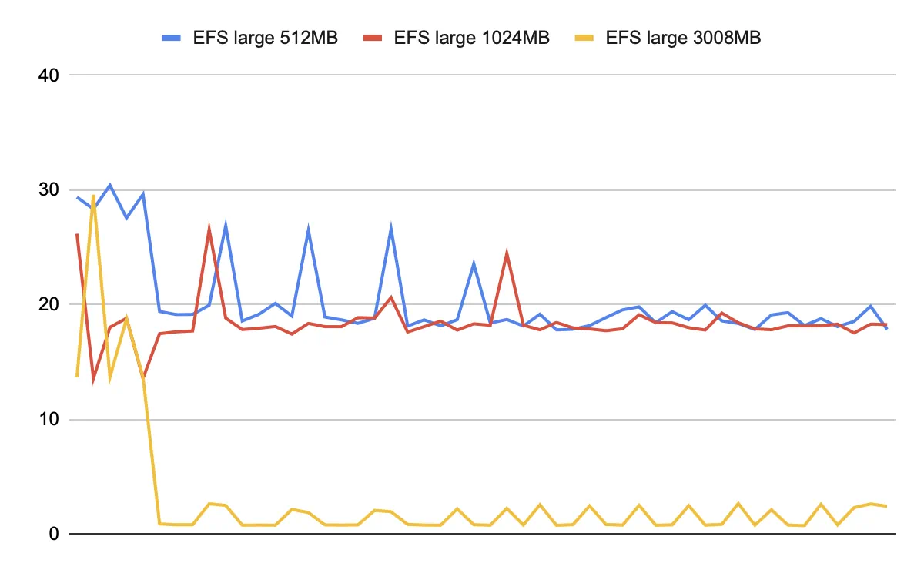This screenshot has width=924, height=570.
Task: Click the rightmost tall blue spike near 23
Action: 474,263
